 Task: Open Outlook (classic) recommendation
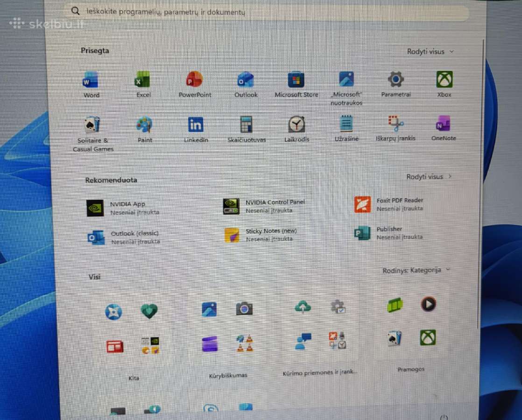coord(124,237)
